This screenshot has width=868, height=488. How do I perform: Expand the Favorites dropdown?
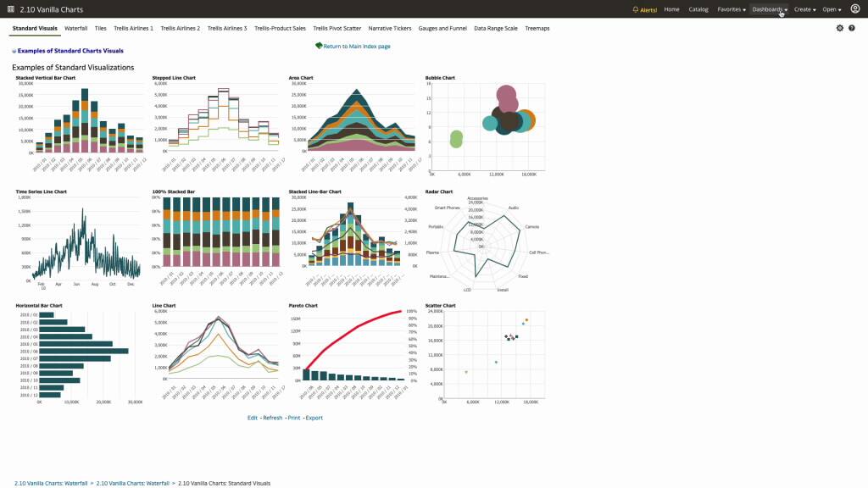tap(731, 8)
